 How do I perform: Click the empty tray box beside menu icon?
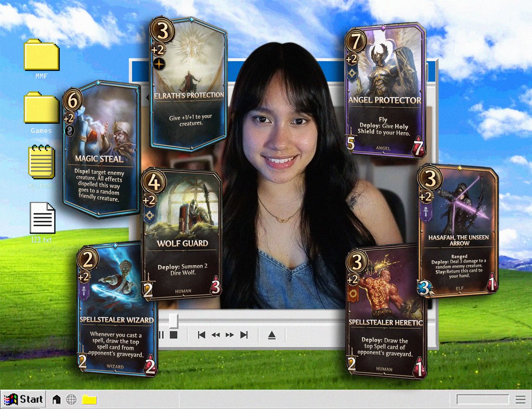pyautogui.click(x=482, y=399)
